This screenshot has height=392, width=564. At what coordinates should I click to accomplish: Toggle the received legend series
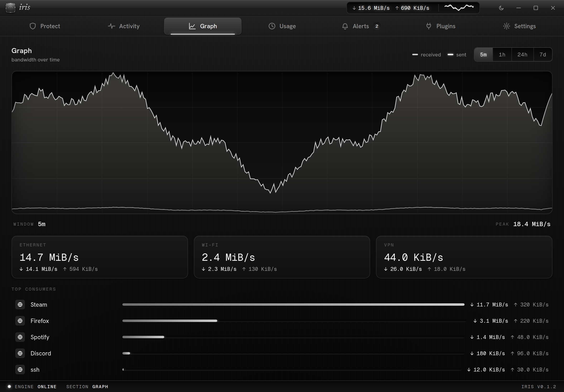click(x=427, y=54)
